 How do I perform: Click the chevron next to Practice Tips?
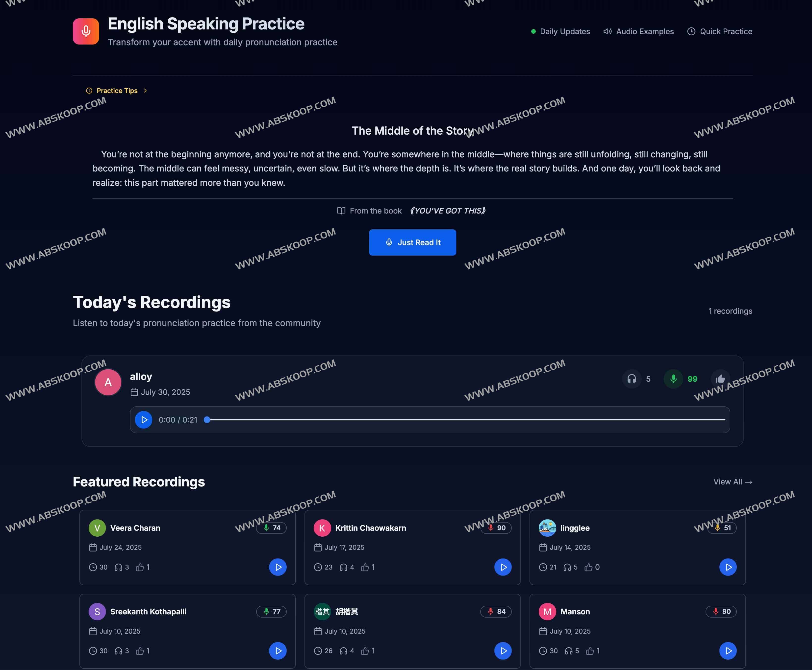pos(145,91)
